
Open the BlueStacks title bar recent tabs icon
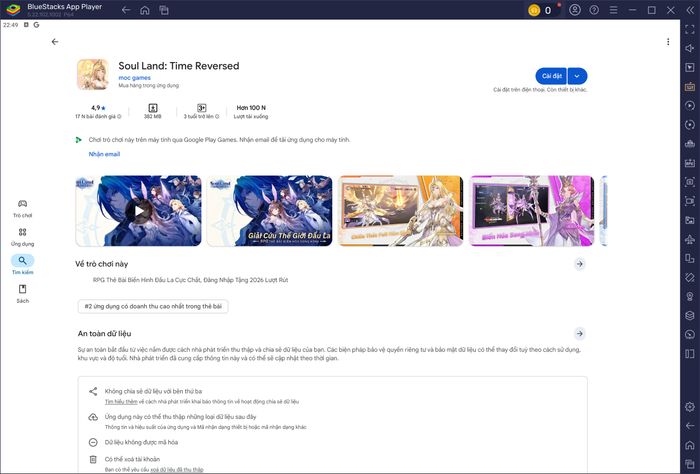[x=164, y=10]
